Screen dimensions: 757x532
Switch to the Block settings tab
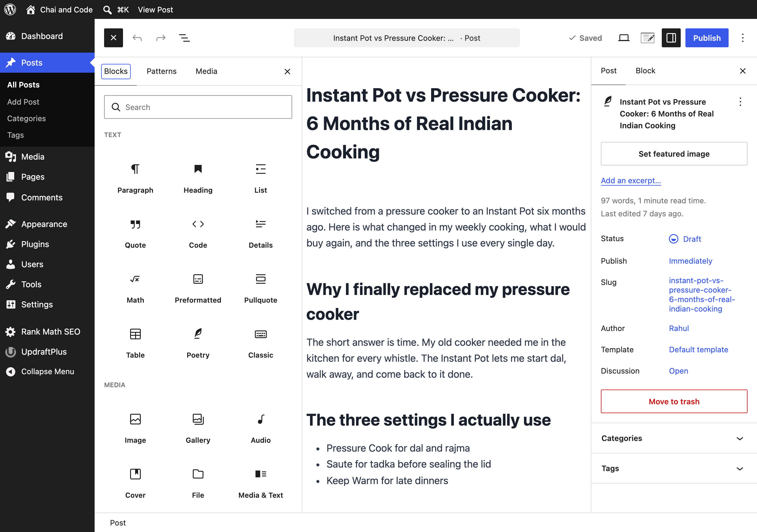[645, 71]
